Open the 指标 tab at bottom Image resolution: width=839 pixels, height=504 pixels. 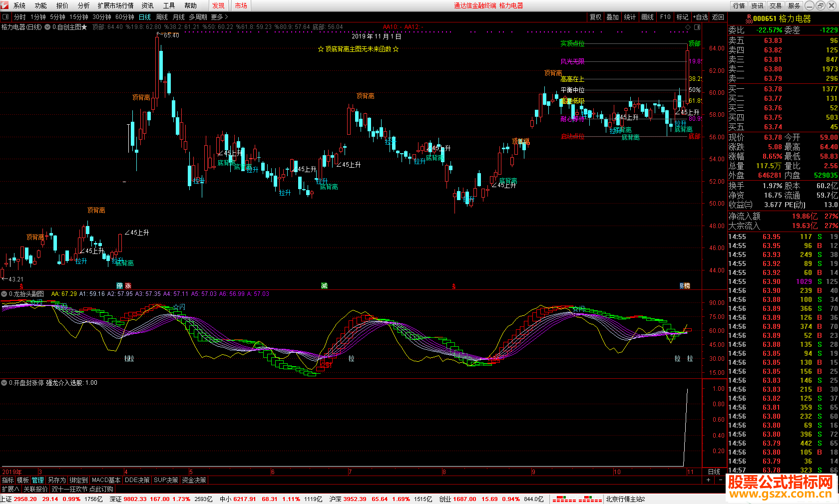point(8,480)
